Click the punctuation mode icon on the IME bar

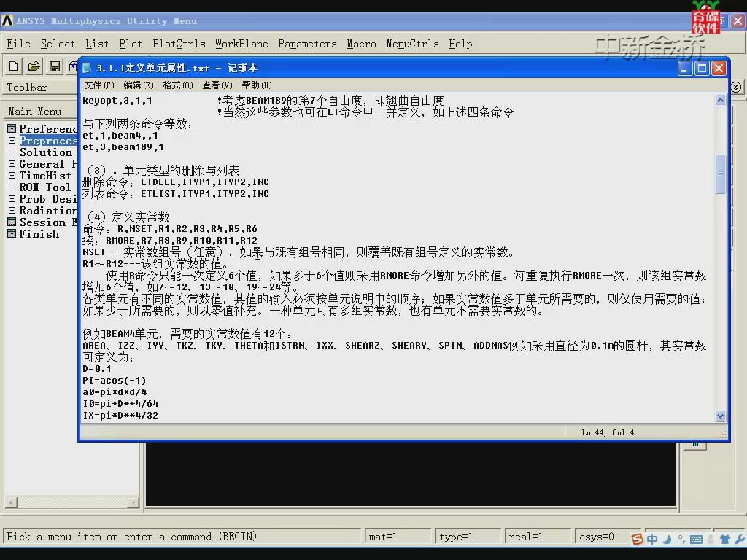click(x=682, y=539)
